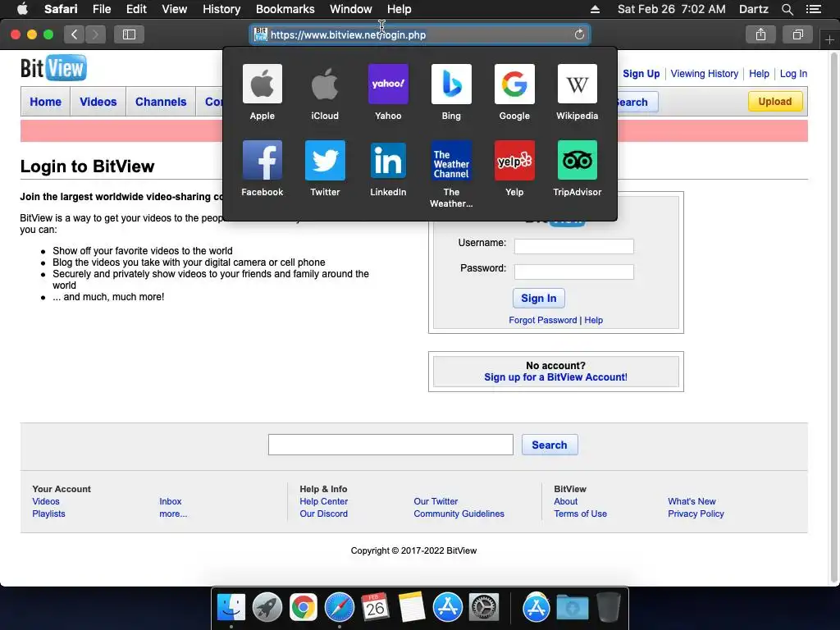
Task: Open the Apple favorite tile
Action: tap(262, 84)
